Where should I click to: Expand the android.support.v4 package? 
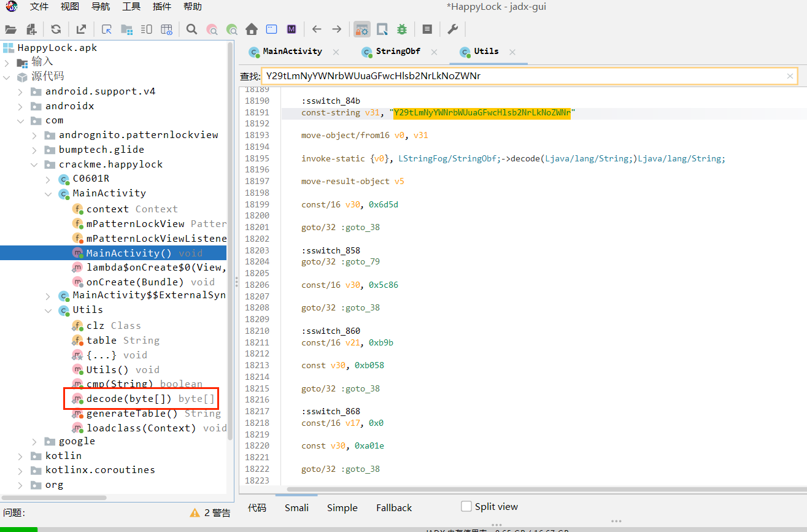(x=20, y=91)
